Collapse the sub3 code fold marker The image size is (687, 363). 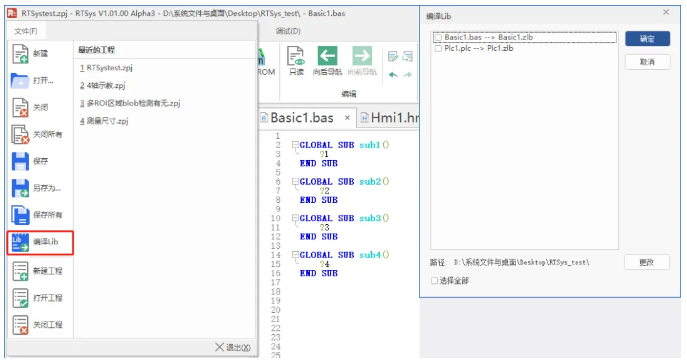pos(295,218)
